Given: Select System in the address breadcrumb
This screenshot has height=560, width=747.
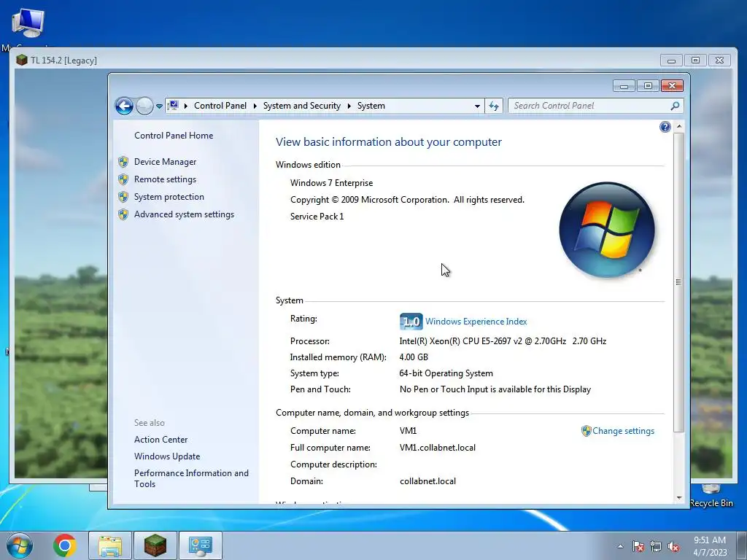Looking at the screenshot, I should pyautogui.click(x=371, y=106).
